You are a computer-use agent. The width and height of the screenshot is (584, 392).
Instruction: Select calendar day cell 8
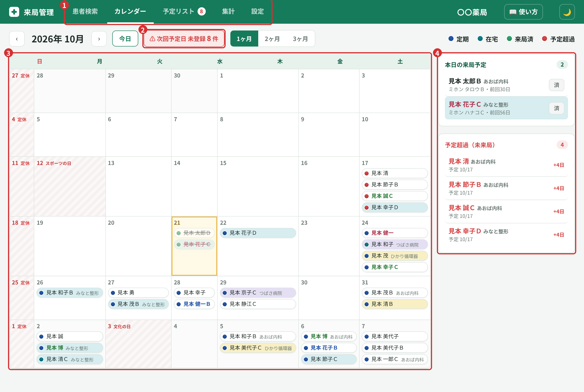click(258, 134)
